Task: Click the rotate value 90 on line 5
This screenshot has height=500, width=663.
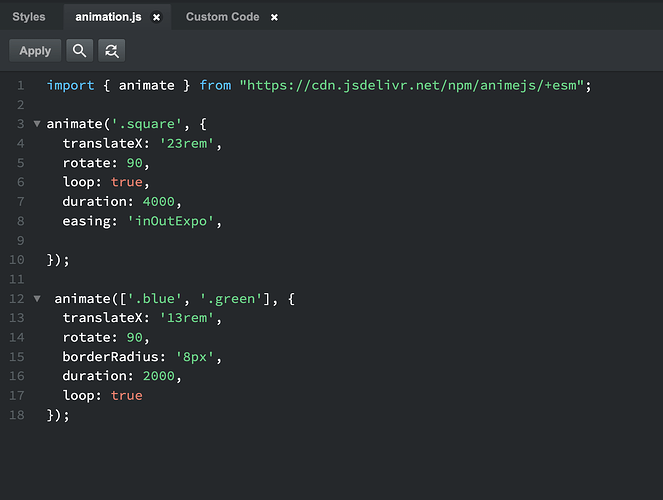Action: (x=134, y=163)
